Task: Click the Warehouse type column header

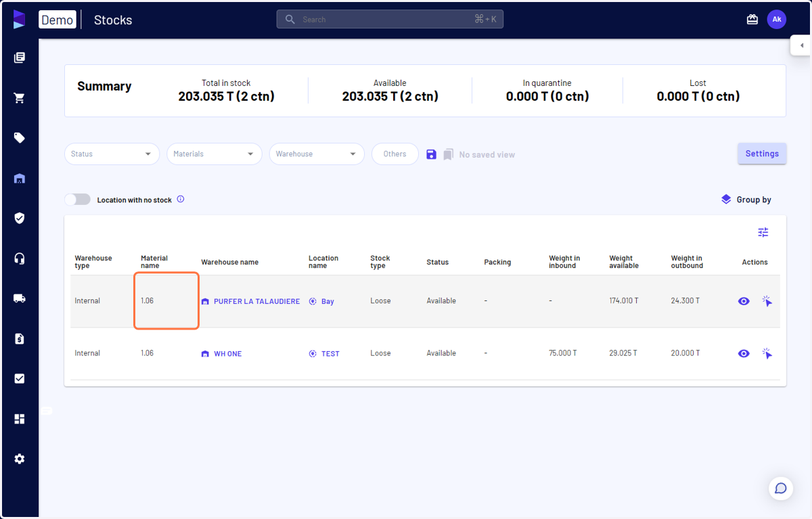Action: point(93,262)
